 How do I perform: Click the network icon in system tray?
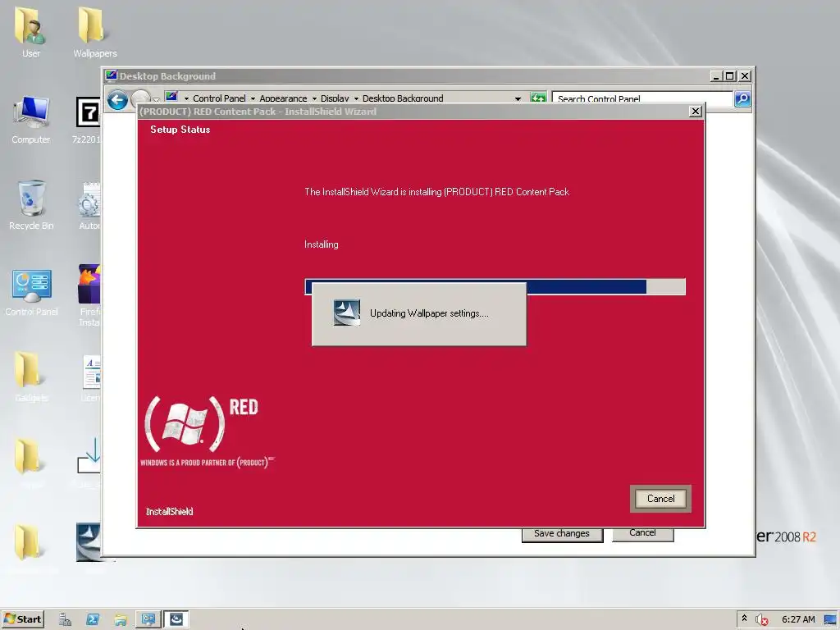pyautogui.click(x=831, y=620)
